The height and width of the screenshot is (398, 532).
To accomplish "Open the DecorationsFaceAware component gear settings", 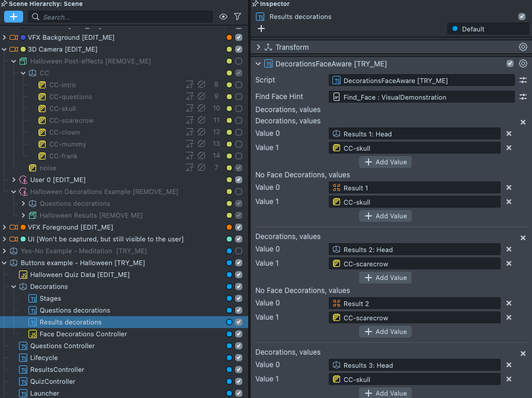I will (523, 63).
